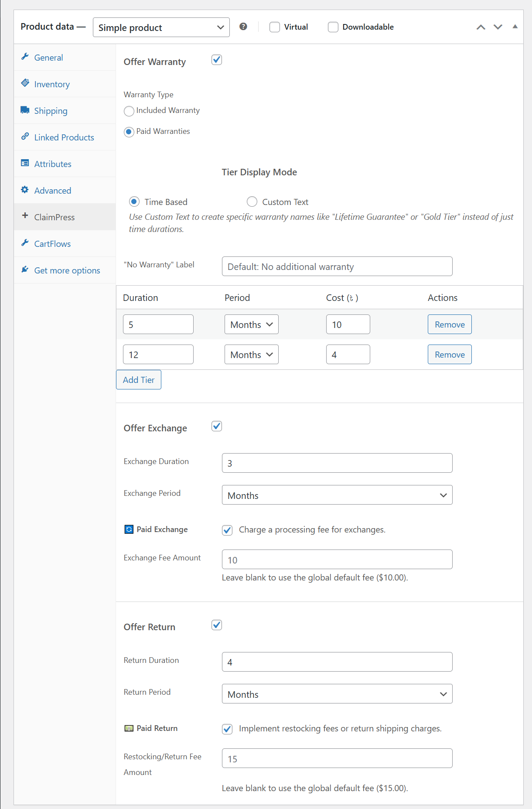Select the Included Warranty radio option
532x809 pixels.
point(129,111)
